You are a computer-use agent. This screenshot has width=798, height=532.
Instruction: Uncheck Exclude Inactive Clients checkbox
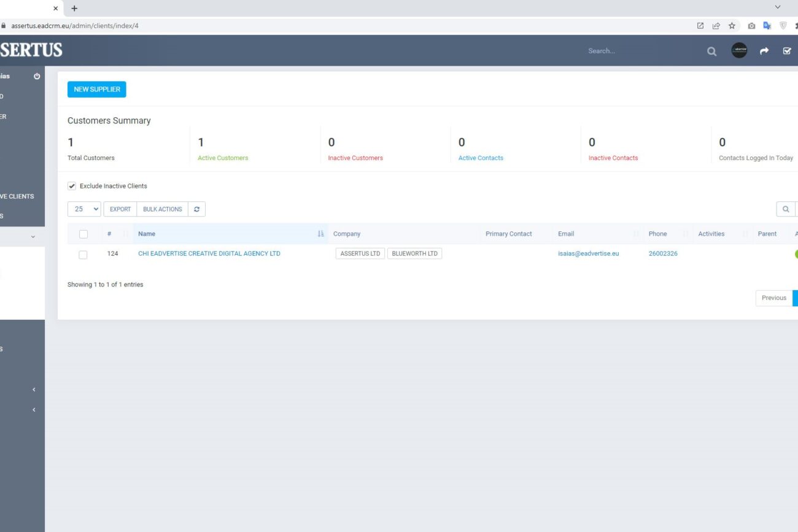[x=72, y=186]
